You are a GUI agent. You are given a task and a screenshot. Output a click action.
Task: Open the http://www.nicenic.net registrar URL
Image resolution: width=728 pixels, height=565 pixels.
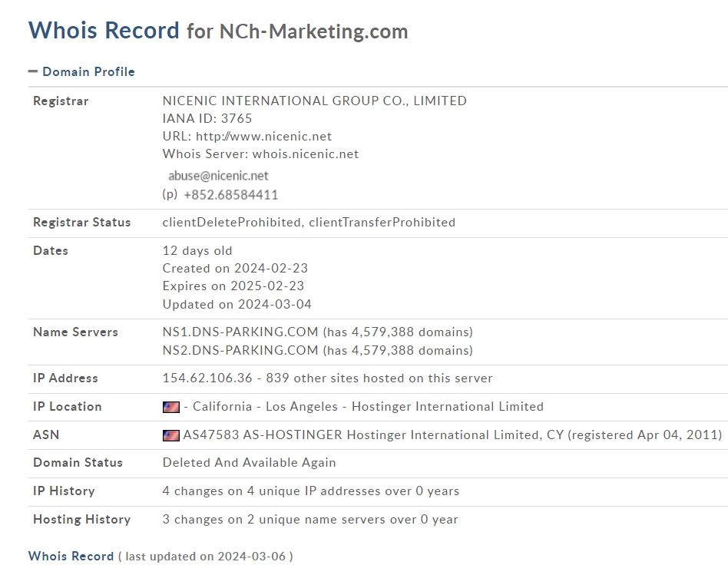(263, 136)
